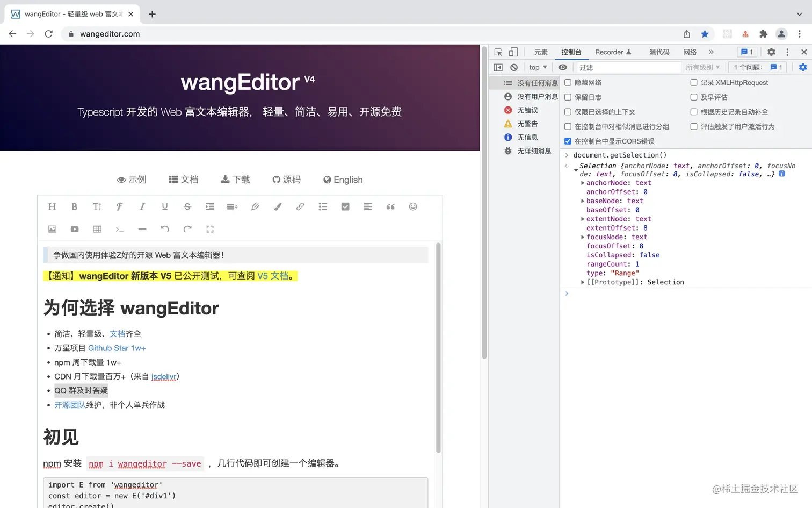Open the text color pen tool
The image size is (812, 508).
[255, 206]
